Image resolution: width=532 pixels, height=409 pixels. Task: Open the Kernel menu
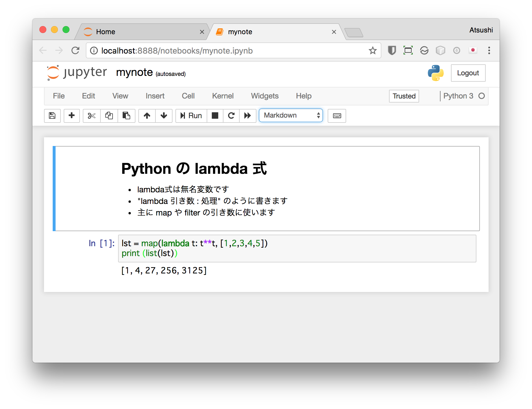coord(223,96)
